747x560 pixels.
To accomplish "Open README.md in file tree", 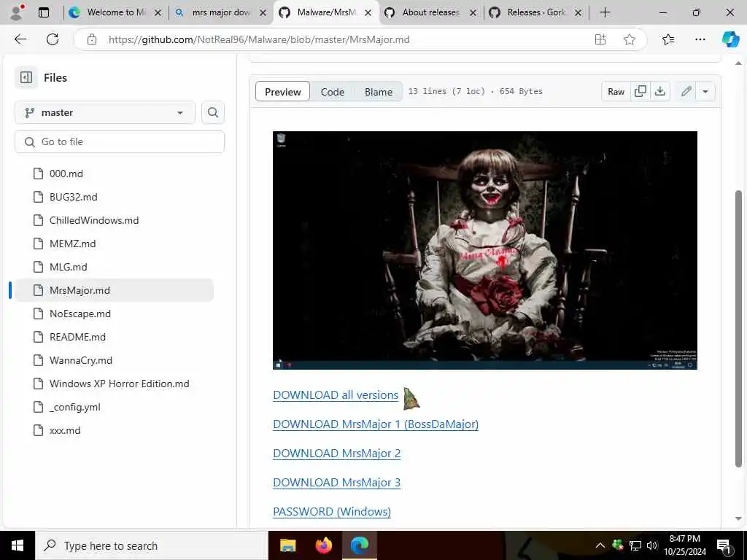I will tap(77, 337).
